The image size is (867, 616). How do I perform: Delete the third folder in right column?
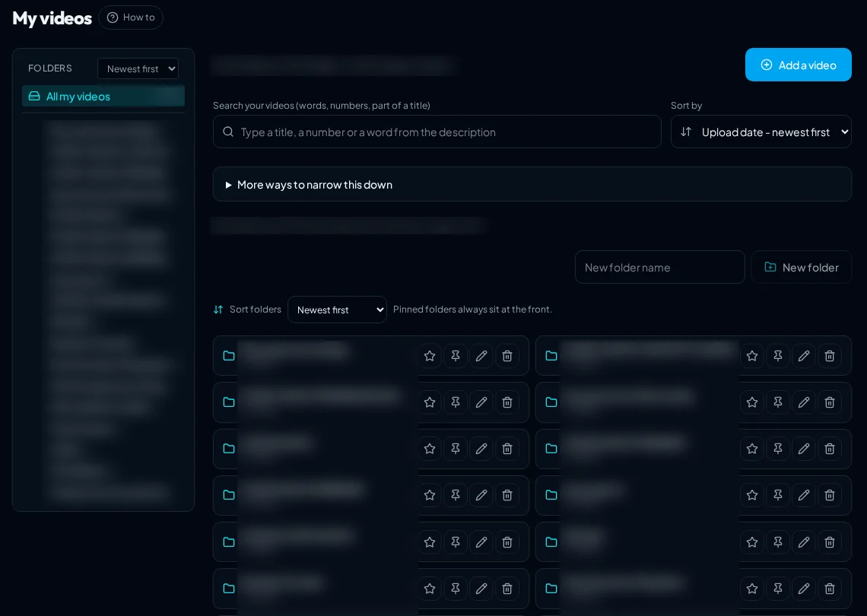[830, 449]
